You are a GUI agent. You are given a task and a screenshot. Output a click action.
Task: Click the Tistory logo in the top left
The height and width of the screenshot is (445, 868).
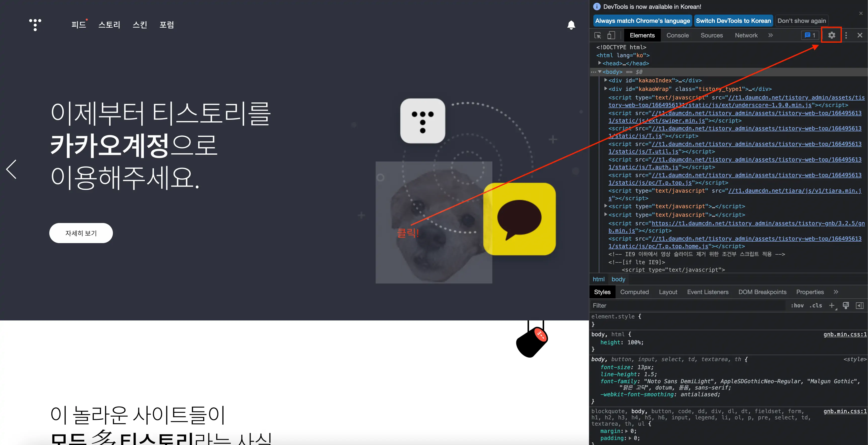click(x=35, y=25)
